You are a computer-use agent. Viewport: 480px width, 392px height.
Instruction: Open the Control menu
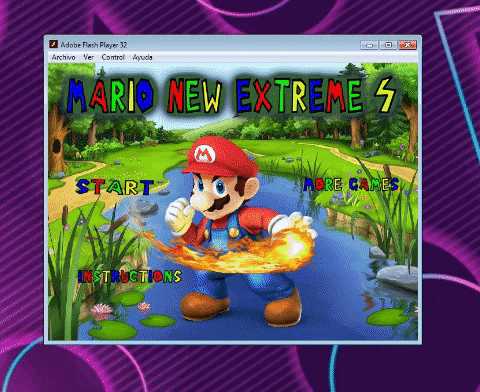point(113,57)
